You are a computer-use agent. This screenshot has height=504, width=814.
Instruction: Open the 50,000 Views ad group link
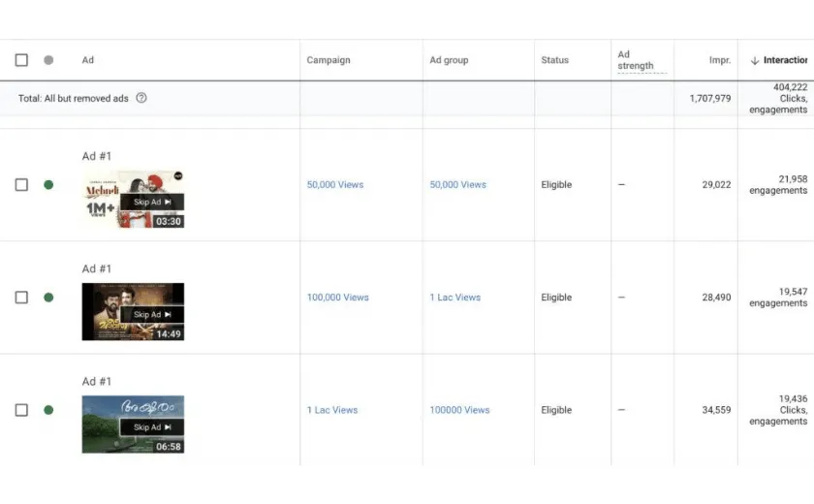[457, 185]
